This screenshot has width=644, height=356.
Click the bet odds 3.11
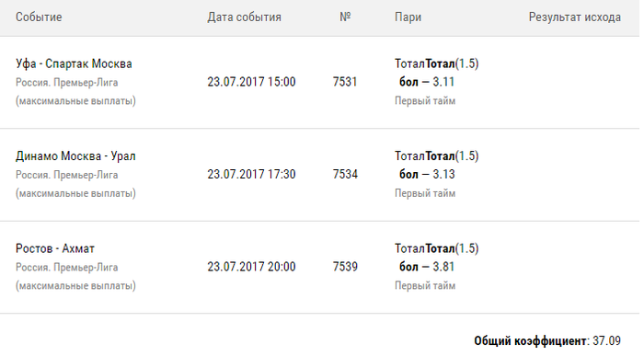tap(443, 82)
